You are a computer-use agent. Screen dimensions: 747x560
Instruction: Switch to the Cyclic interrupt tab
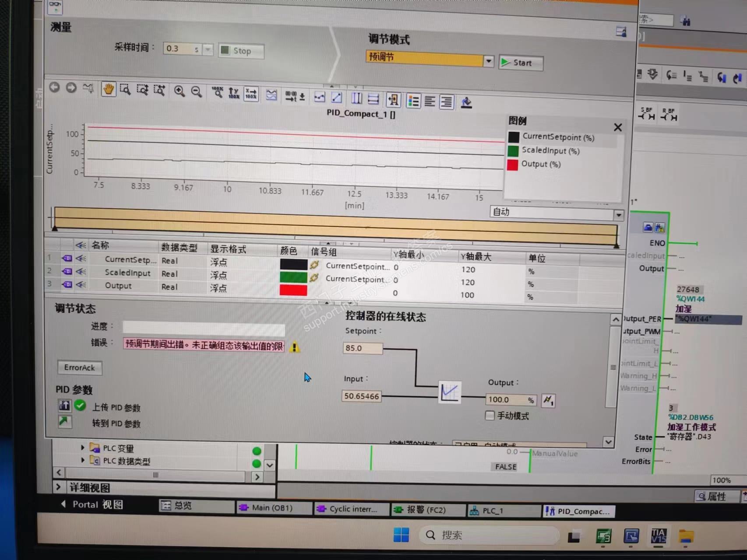click(352, 509)
